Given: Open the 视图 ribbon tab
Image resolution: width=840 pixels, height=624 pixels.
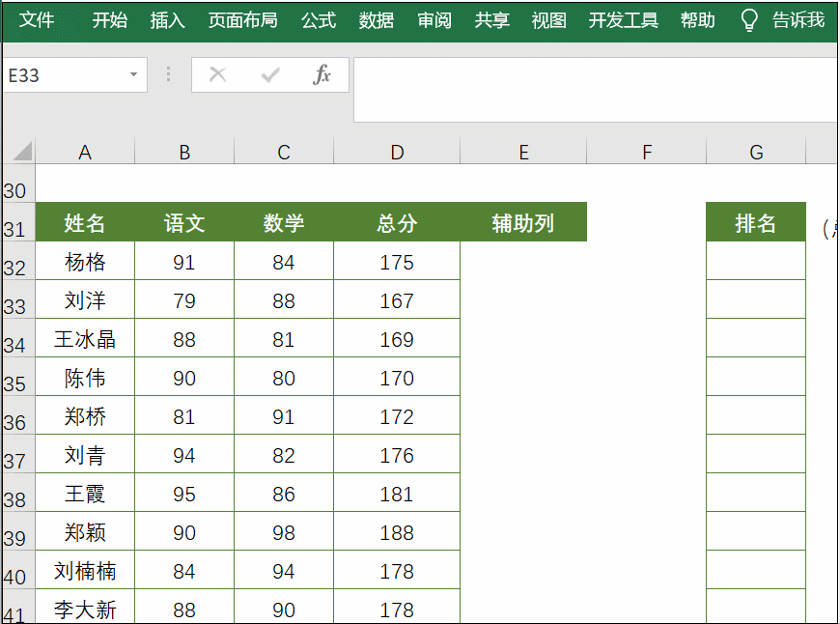Looking at the screenshot, I should coord(549,20).
